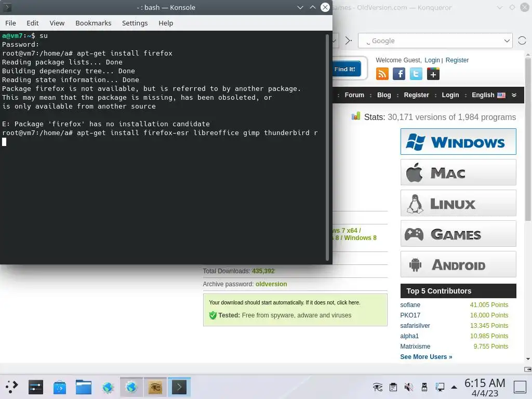Select the Windows platform button
Screen dimensions: 532x399
coord(458,141)
